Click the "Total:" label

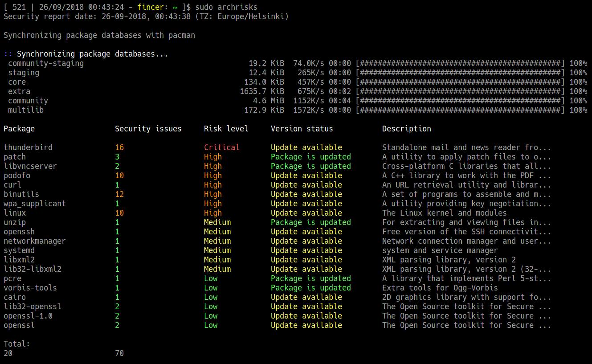(17, 344)
